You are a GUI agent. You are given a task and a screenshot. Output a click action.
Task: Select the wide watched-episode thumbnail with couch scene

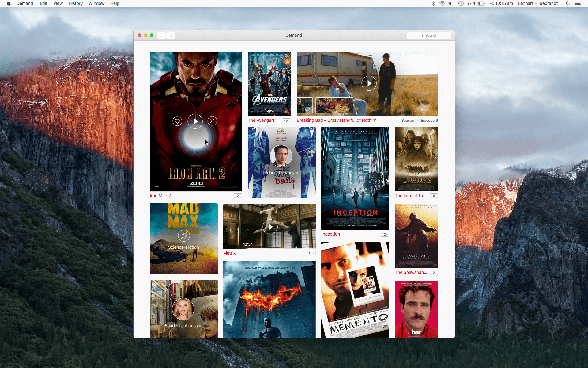pyautogui.click(x=334, y=105)
